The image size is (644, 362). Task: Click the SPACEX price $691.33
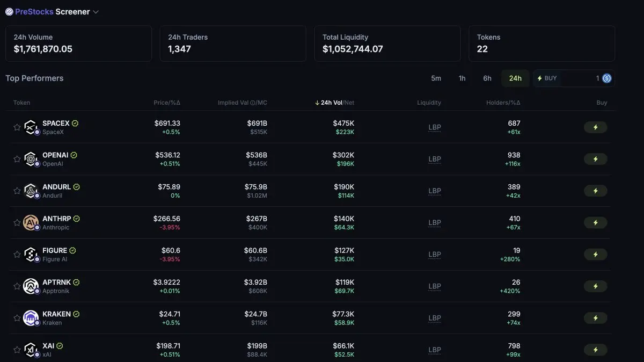tap(167, 124)
